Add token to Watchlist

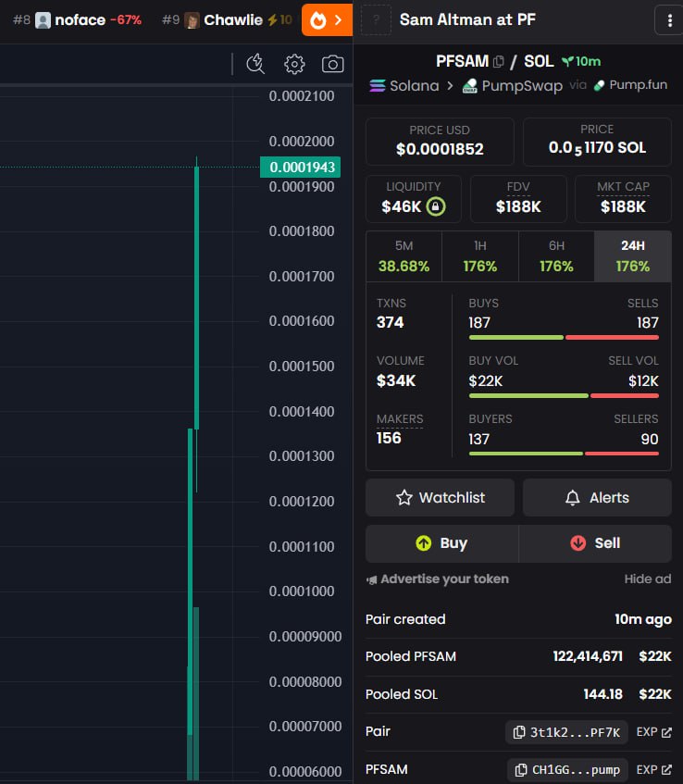[440, 497]
